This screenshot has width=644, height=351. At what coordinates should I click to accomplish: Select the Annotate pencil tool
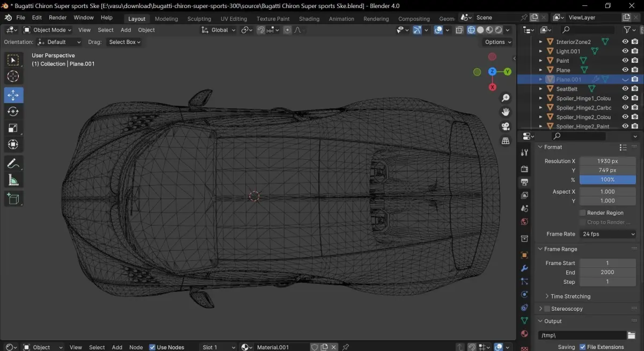click(x=13, y=163)
